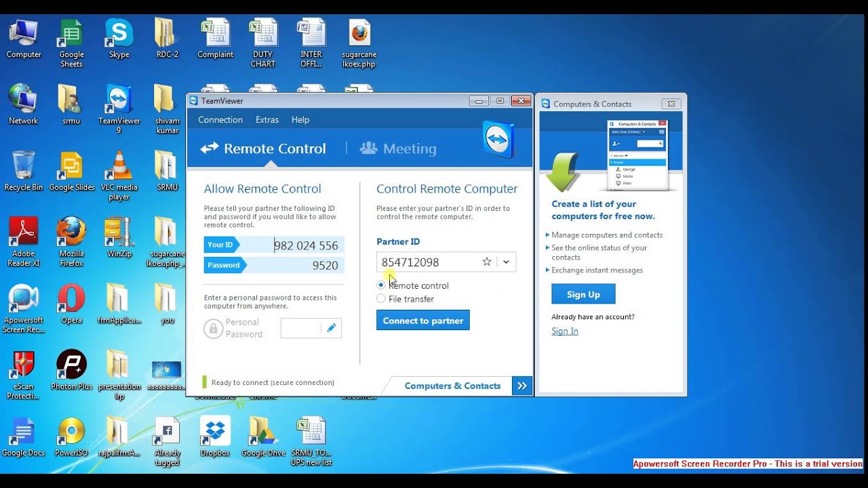Collapse Computers & Contacts with the double-arrow
Screen dimensions: 868x488
click(x=522, y=386)
